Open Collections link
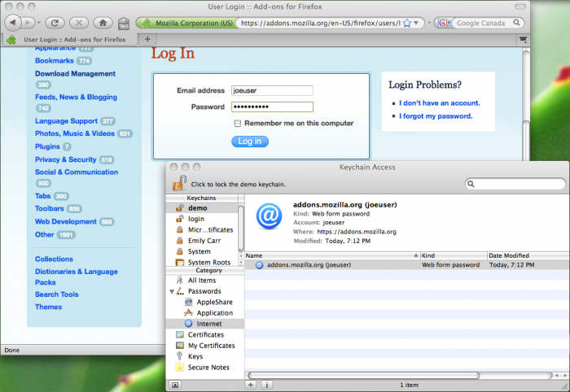The image size is (570, 392). point(54,259)
